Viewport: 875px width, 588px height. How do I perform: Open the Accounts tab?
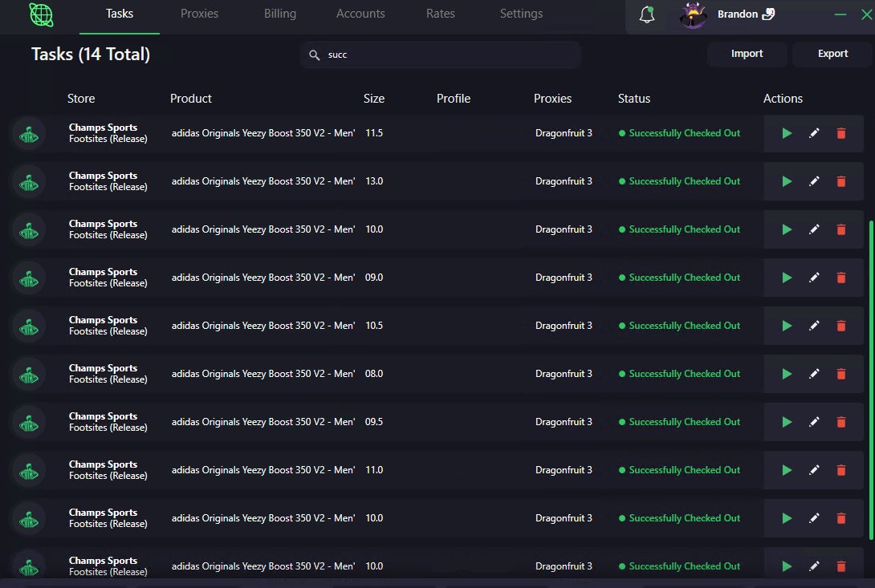coord(360,14)
